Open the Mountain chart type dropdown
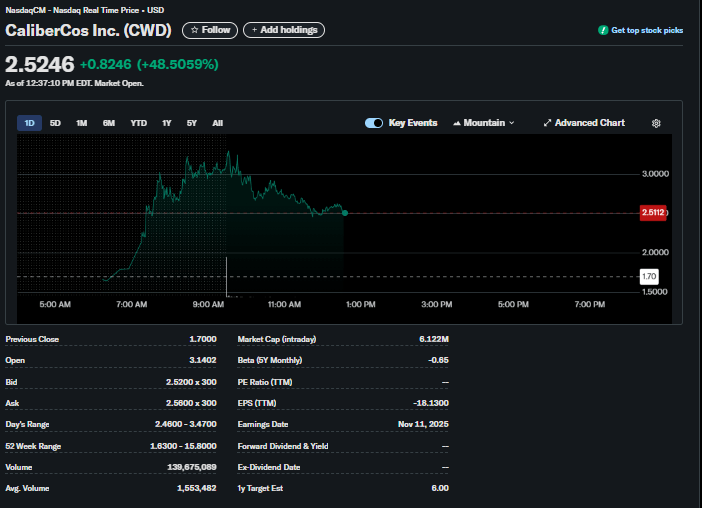 484,123
